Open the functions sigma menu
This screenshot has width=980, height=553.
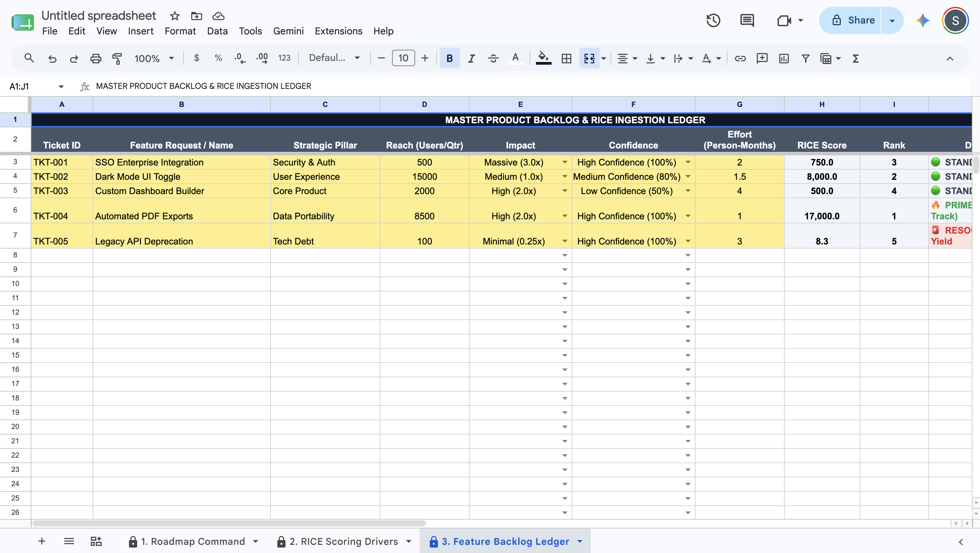coord(855,58)
